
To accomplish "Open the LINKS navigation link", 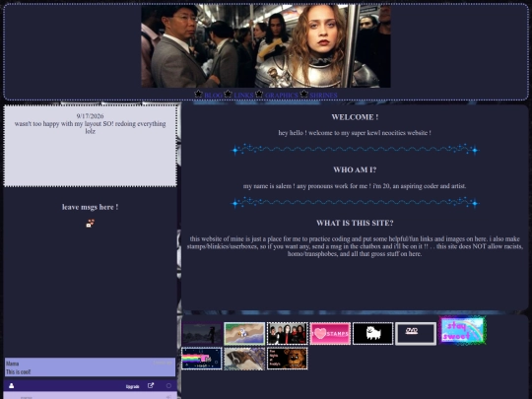I will (x=243, y=96).
